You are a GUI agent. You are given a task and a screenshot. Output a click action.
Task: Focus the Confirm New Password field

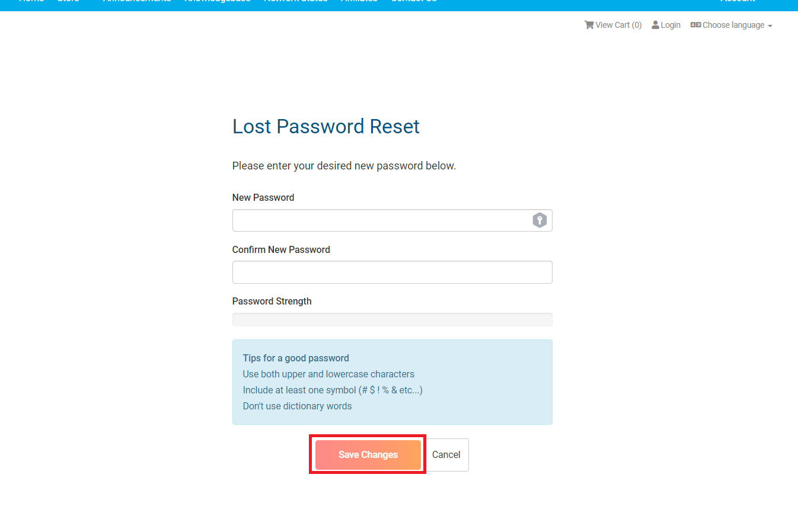pos(392,273)
